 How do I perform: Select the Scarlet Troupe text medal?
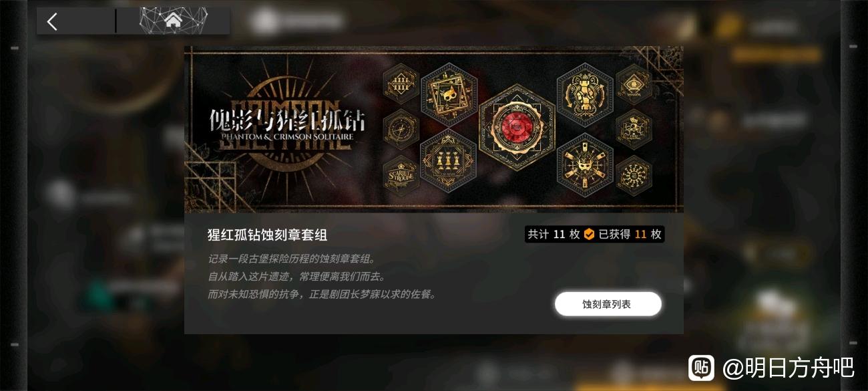click(401, 176)
